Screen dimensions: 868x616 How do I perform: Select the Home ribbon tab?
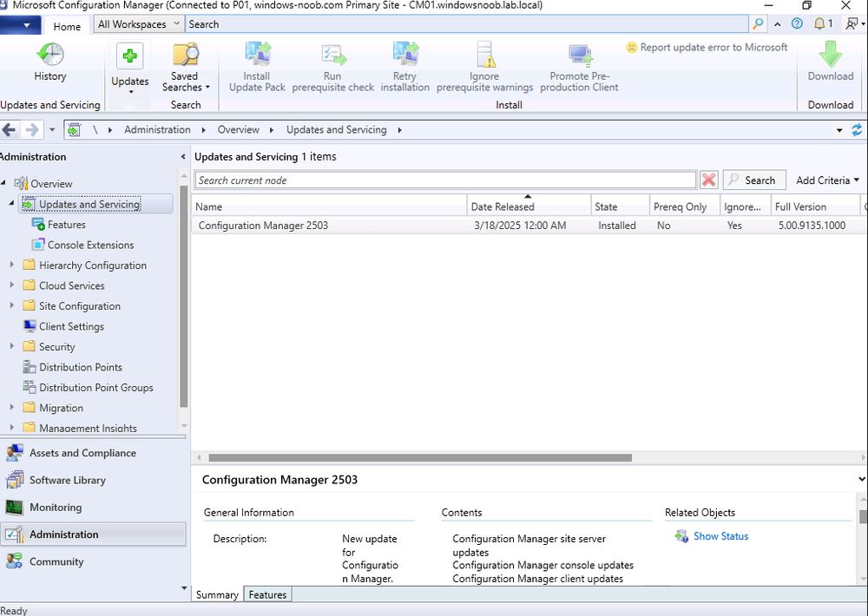67,26
